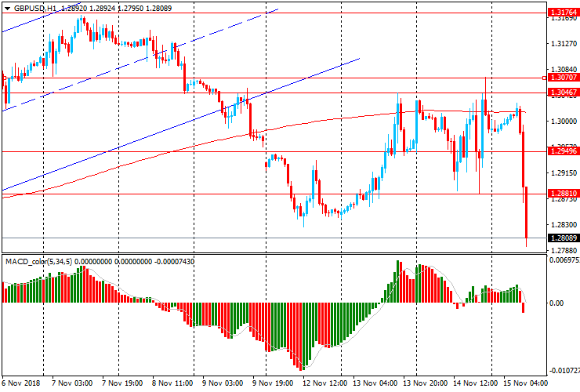Screen dimensions: 580x392
Task: Click the GBPUSD,H1 chart title
Action: pyautogui.click(x=34, y=6)
